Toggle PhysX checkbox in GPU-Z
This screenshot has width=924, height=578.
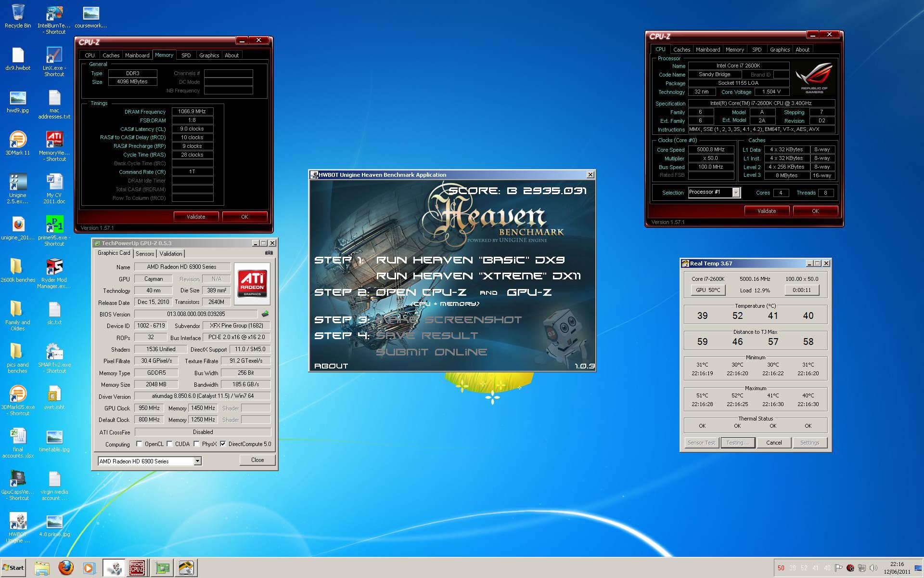[x=196, y=444]
